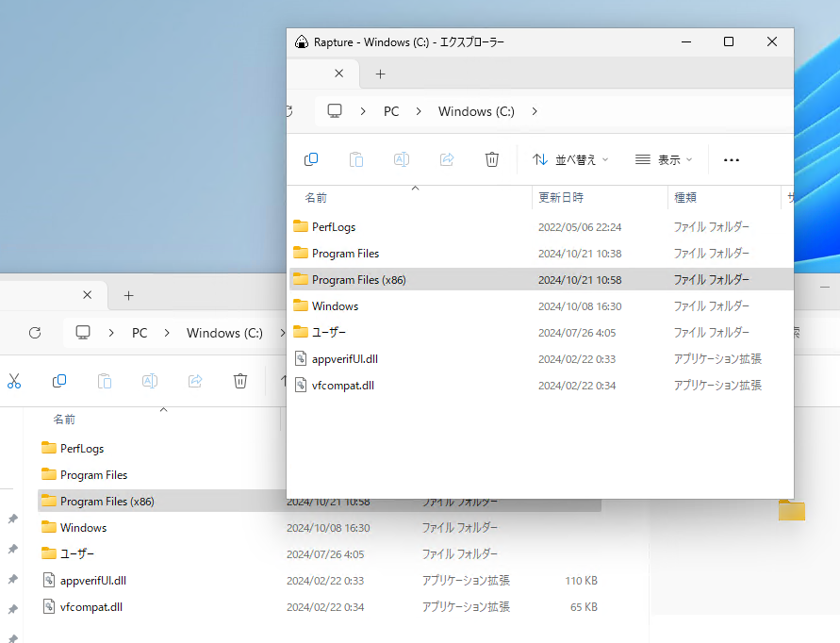Click Windows (C:) breadcrumb in Rapture address bar
This screenshot has height=643, width=840.
point(476,111)
